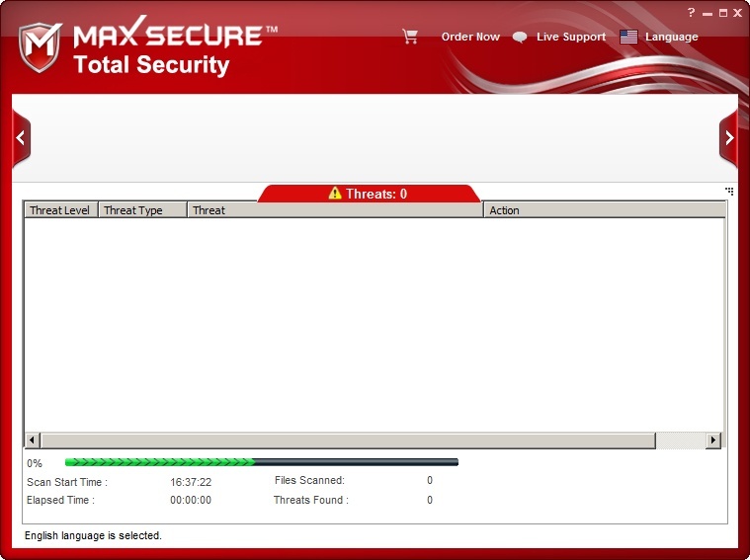
Task: Click the Scan Start Time label
Action: (67, 482)
